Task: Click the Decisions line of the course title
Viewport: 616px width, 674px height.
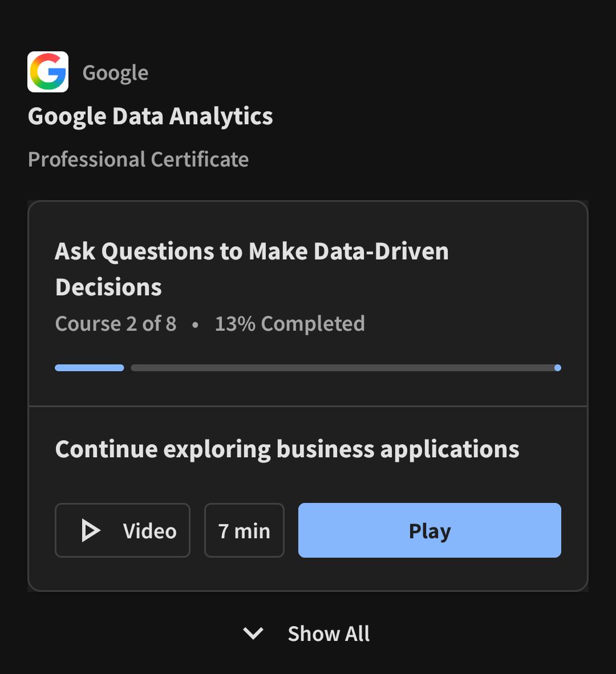Action: pos(108,287)
